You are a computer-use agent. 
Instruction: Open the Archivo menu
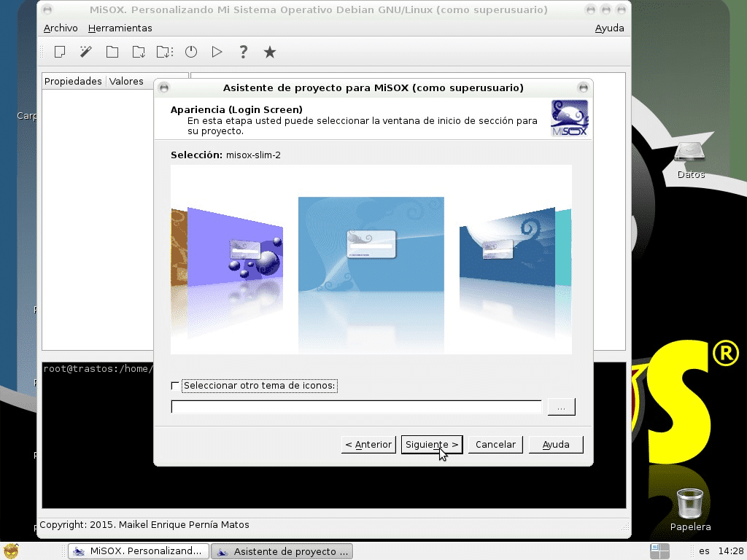[x=61, y=28]
